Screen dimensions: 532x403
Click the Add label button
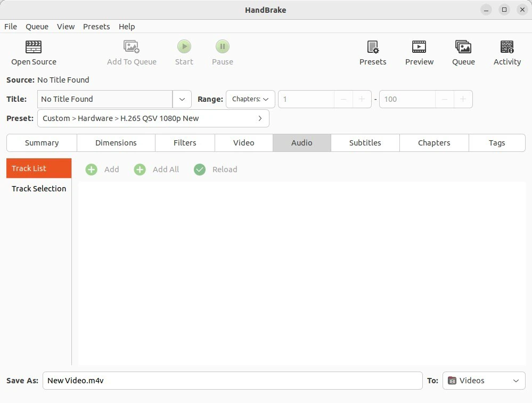tap(112, 170)
